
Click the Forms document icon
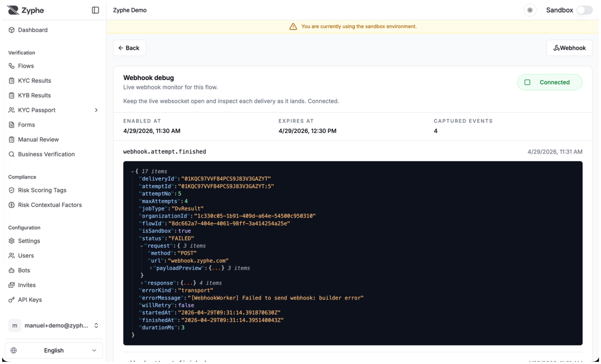coord(11,125)
